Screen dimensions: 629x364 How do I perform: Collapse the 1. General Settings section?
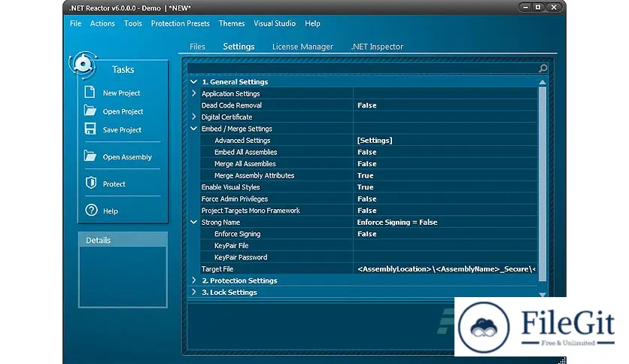(194, 82)
